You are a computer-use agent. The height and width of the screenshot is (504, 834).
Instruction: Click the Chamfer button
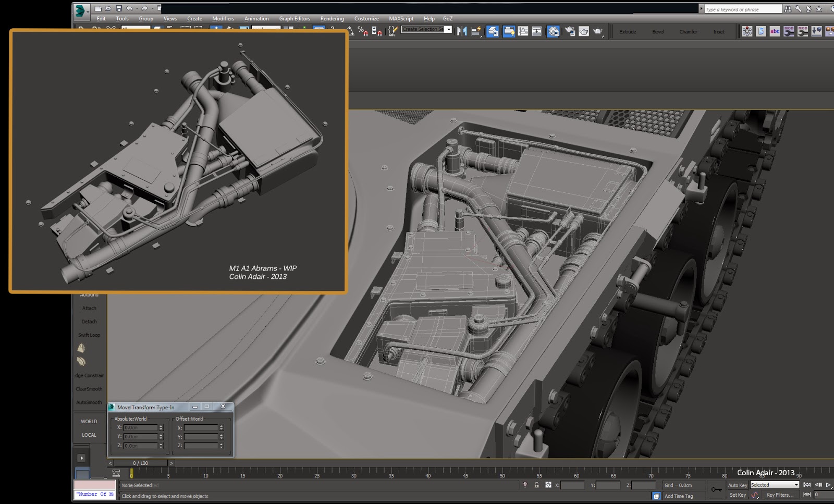pyautogui.click(x=688, y=32)
